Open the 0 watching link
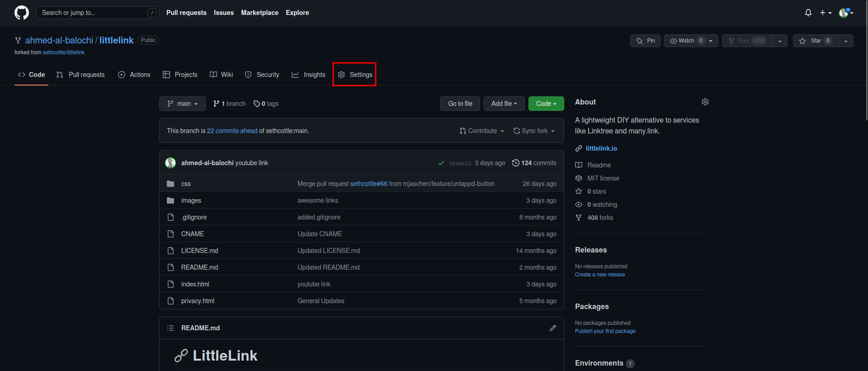The image size is (868, 371). click(x=596, y=205)
